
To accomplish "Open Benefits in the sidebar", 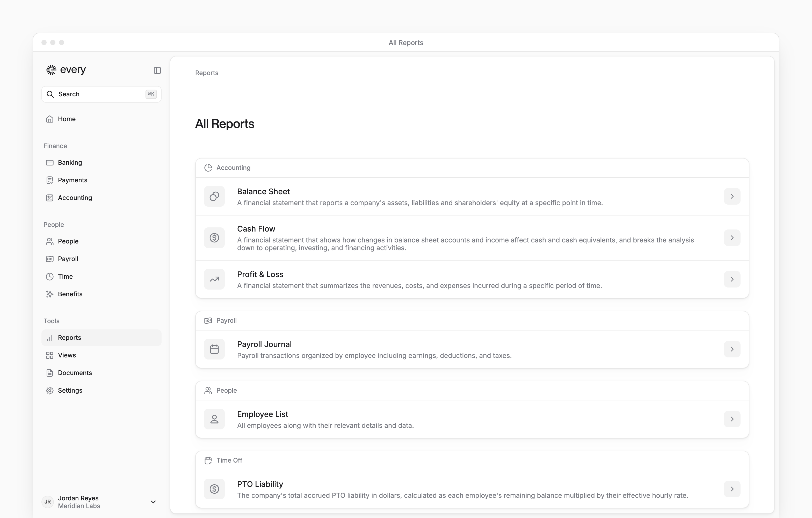I will 102,294.
